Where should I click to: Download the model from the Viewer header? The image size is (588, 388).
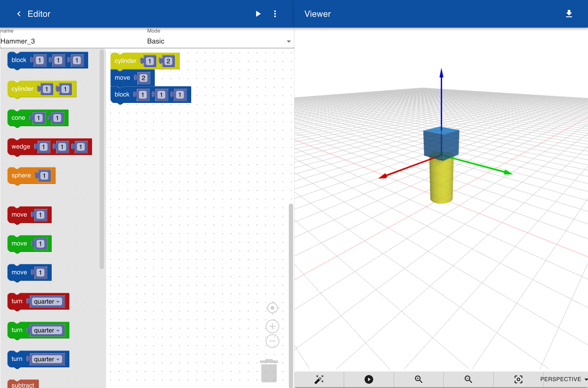[x=569, y=14]
